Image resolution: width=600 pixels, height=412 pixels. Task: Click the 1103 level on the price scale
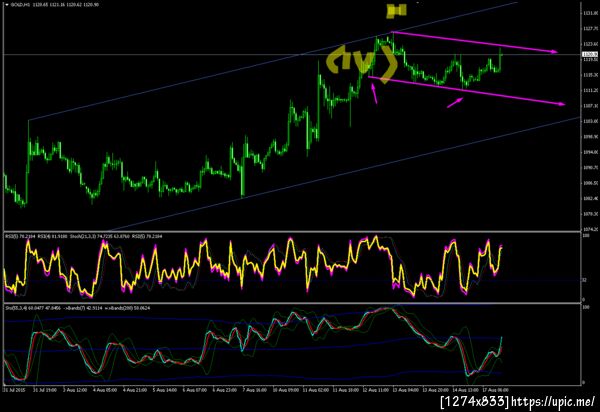(x=591, y=121)
